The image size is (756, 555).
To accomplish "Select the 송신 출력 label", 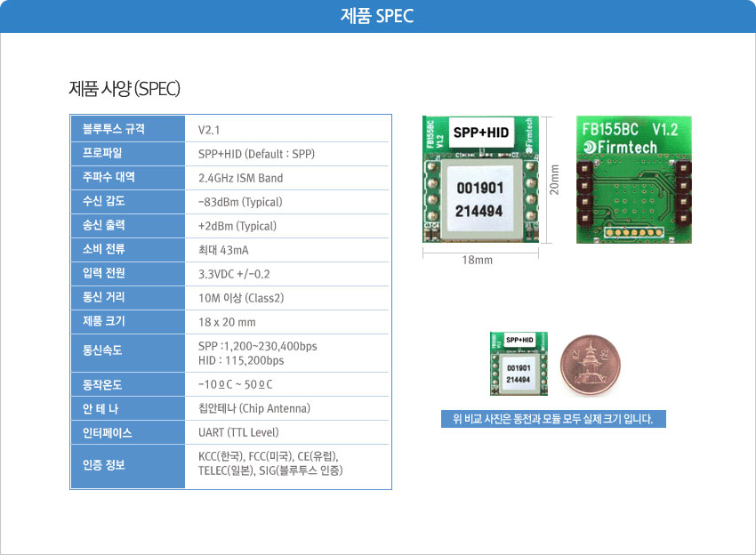I will point(104,225).
